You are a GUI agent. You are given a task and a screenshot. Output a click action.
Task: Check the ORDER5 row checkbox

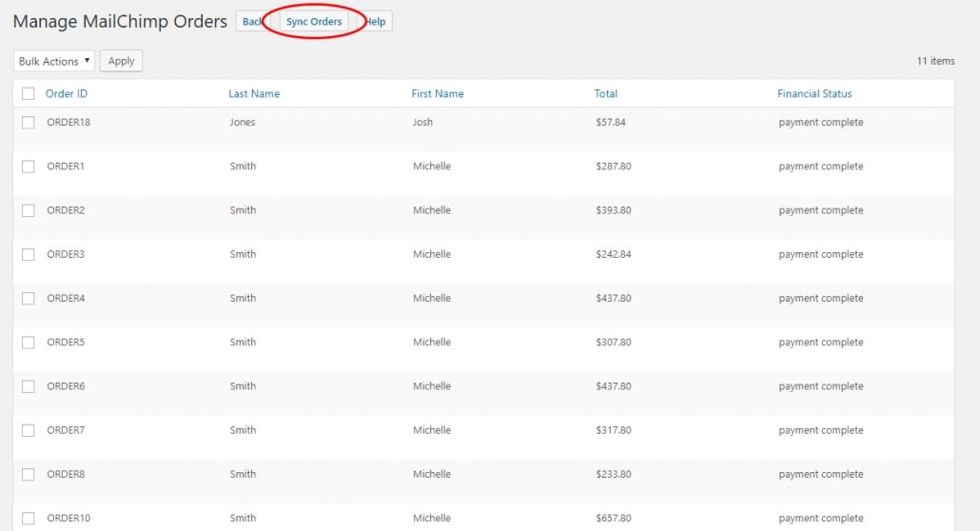[x=29, y=343]
